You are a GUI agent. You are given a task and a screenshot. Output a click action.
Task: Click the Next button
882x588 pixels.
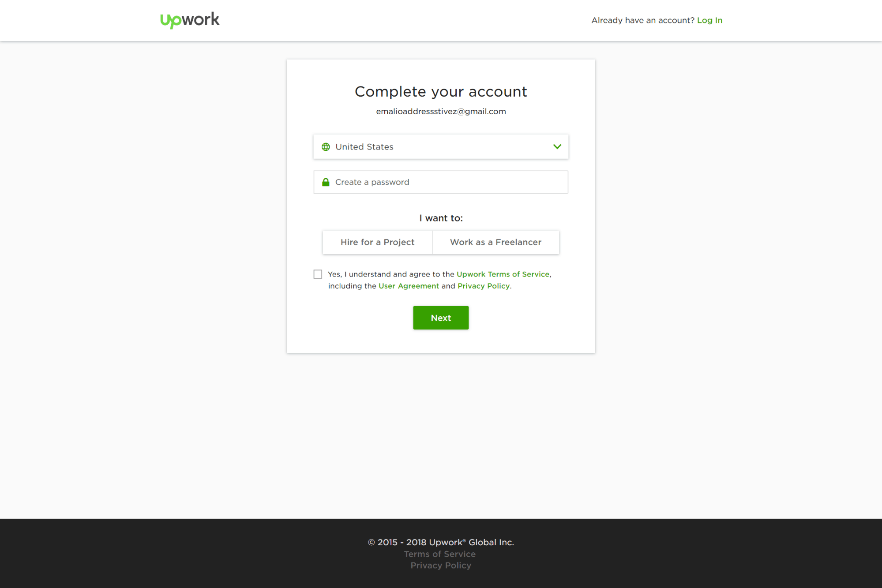tap(440, 318)
